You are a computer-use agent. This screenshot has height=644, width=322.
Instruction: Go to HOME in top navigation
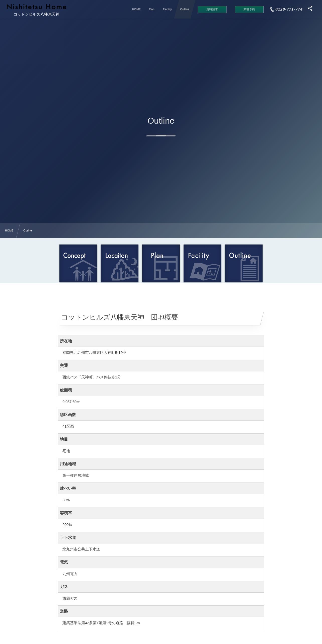pos(136,9)
